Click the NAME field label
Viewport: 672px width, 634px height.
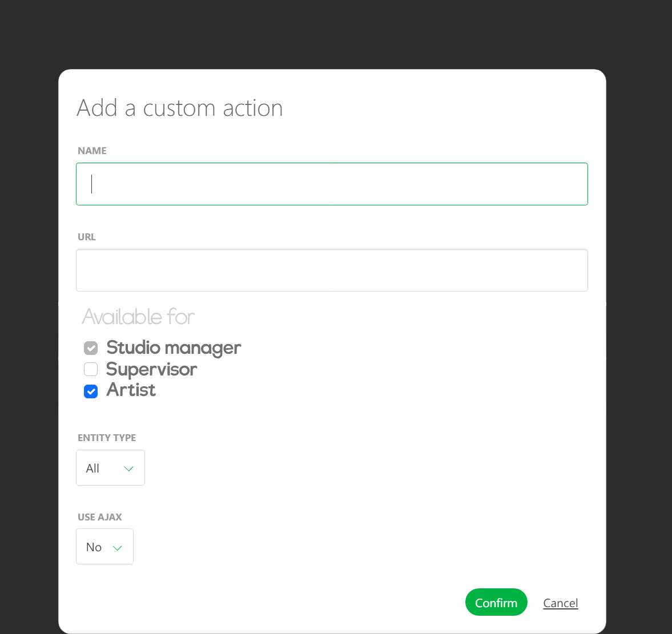click(x=92, y=151)
